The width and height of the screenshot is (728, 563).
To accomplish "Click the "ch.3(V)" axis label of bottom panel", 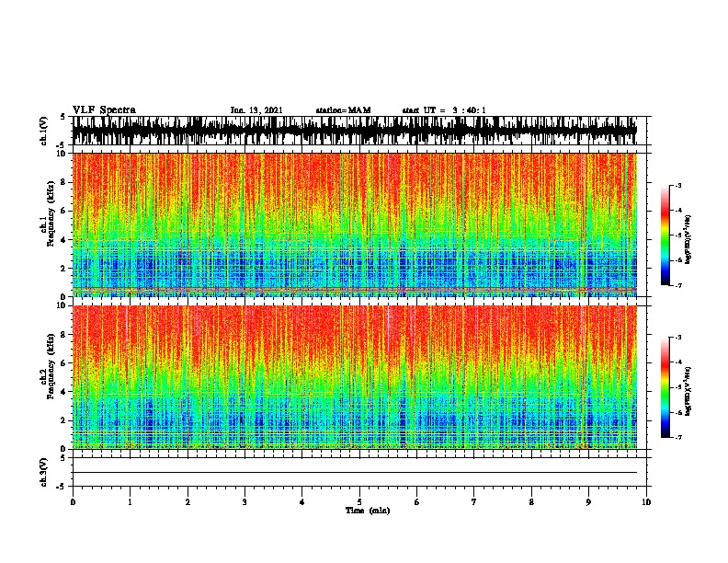I will [x=43, y=472].
